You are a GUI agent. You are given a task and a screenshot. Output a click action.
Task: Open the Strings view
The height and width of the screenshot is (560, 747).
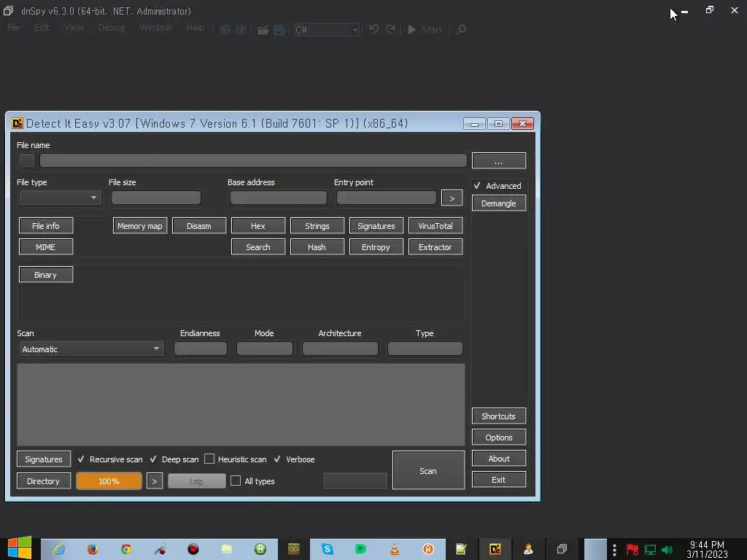pos(317,226)
